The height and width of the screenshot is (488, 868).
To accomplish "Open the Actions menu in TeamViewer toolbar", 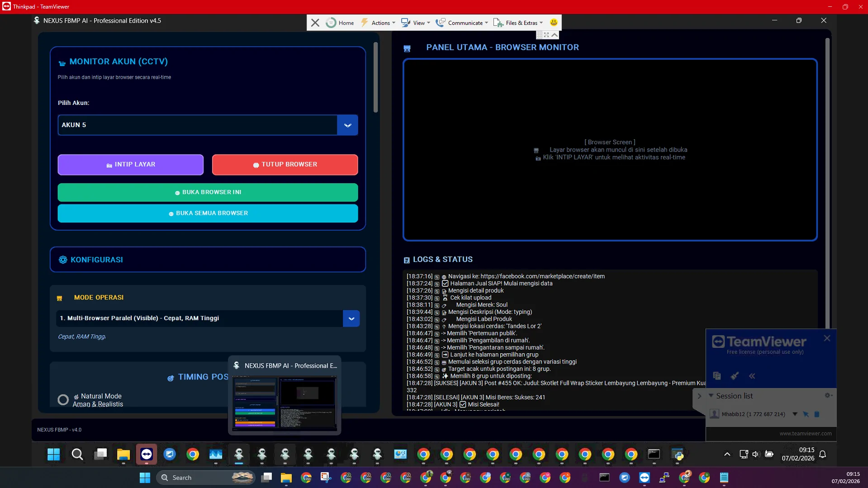I will 378,23.
